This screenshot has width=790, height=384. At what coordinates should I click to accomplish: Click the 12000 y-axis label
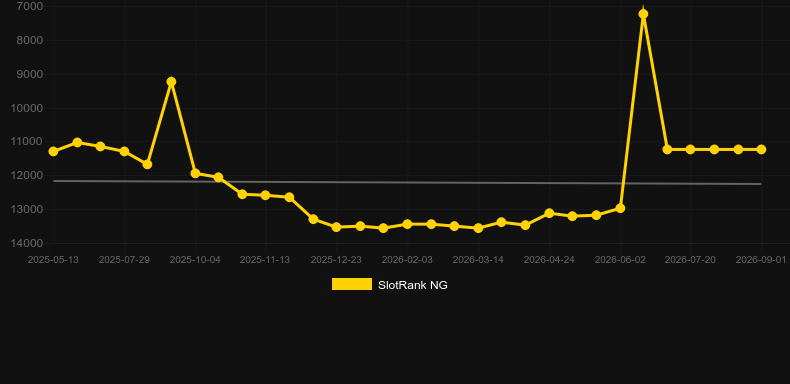pos(27,175)
